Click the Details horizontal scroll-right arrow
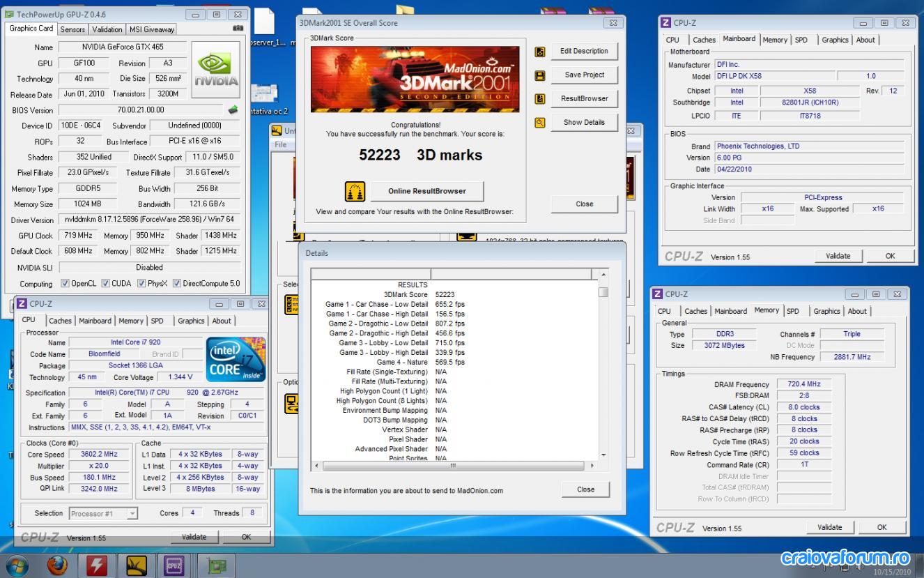Viewport: 924px width, 578px height. [x=592, y=465]
